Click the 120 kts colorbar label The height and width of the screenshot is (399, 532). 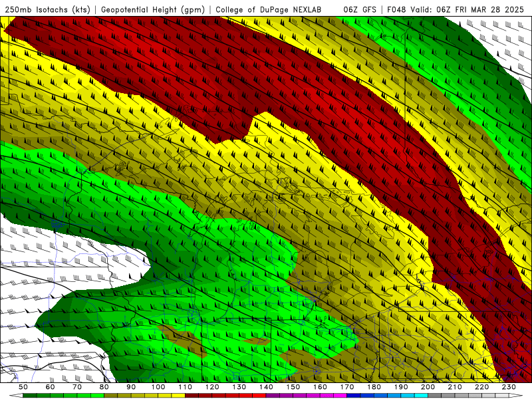[212, 387]
